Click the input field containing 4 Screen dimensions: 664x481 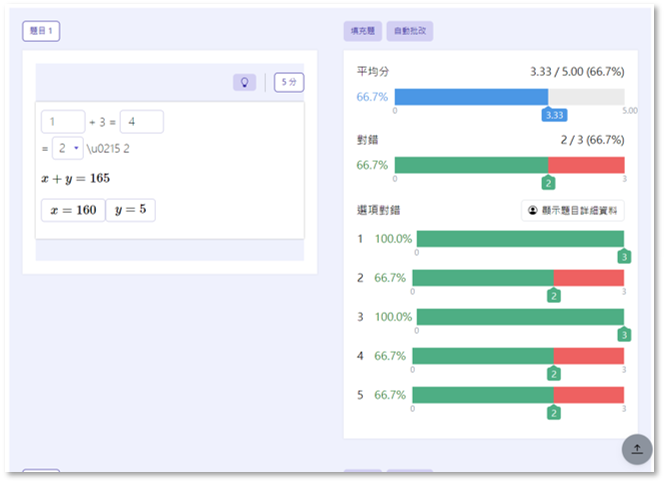(x=141, y=122)
